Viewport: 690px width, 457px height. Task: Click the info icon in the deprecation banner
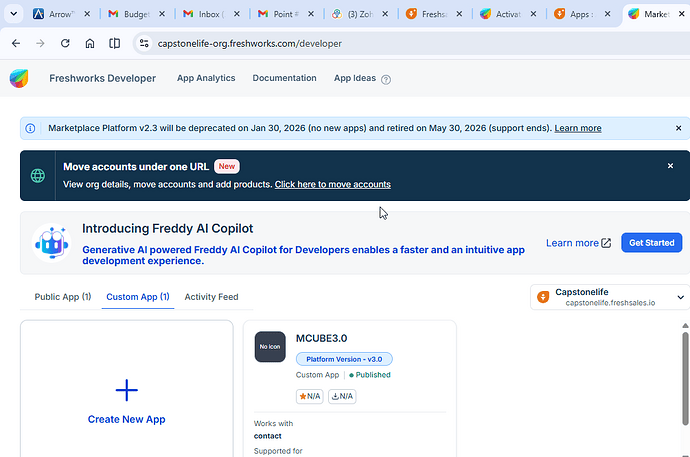click(30, 128)
